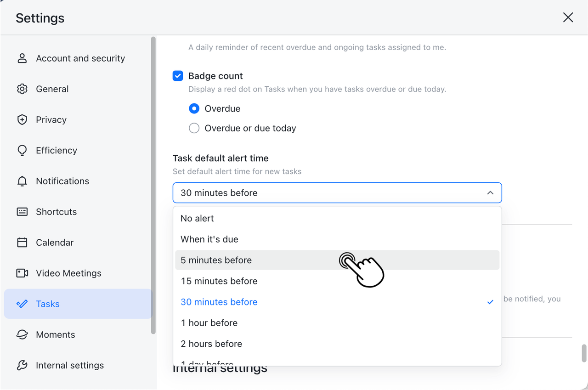588x390 pixels.
Task: Click the Shortcuts keyboard icon
Action: click(22, 212)
